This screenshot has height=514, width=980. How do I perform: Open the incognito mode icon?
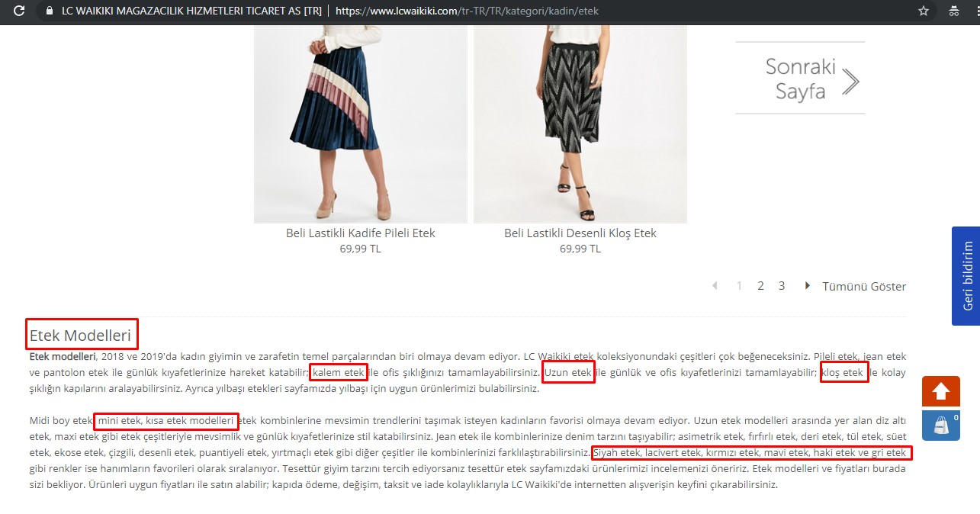tap(954, 11)
